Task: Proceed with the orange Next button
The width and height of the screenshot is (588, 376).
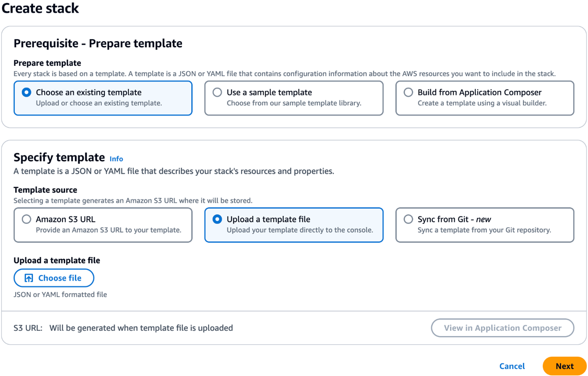Action: click(x=564, y=366)
